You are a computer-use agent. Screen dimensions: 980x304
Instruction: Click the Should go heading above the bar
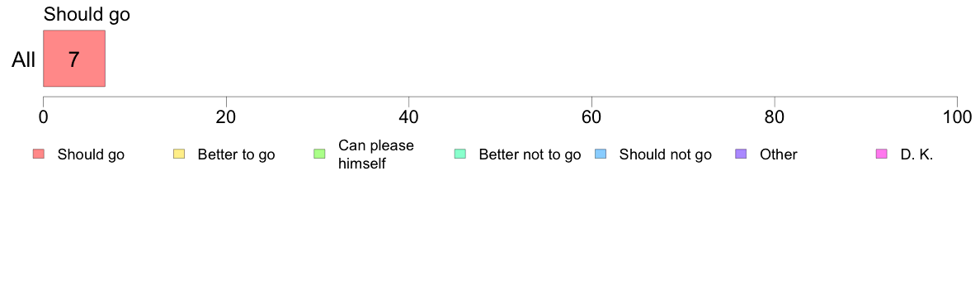[x=87, y=14]
